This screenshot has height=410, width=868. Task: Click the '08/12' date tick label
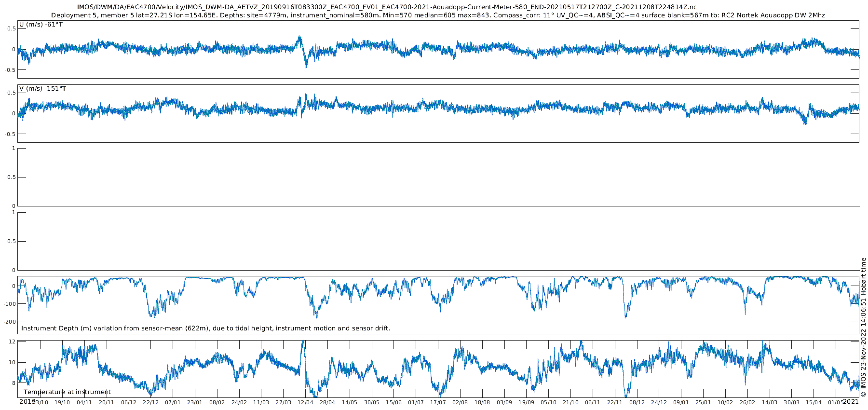coord(637,402)
